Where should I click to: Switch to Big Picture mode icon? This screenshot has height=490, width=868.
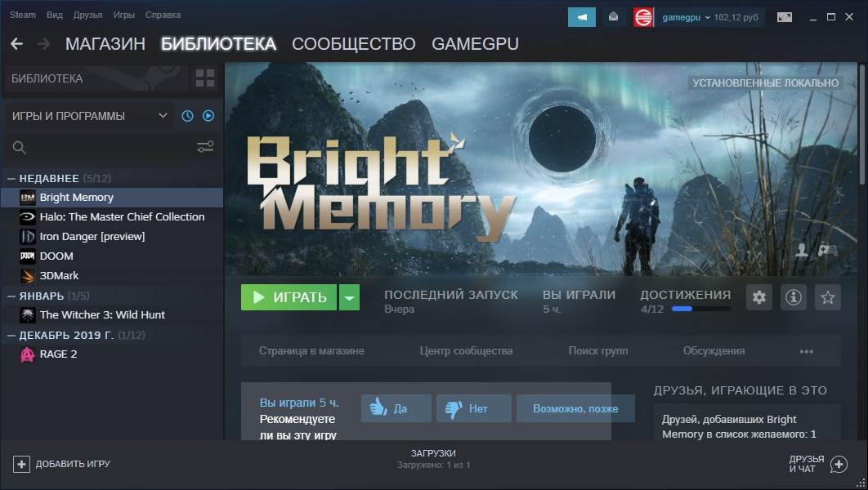tap(785, 17)
